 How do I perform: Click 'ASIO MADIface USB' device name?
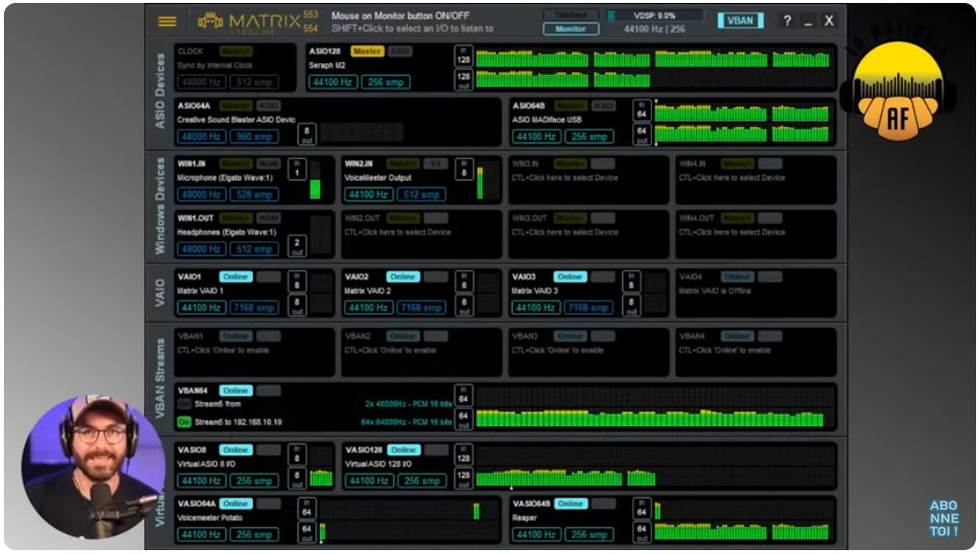(547, 119)
